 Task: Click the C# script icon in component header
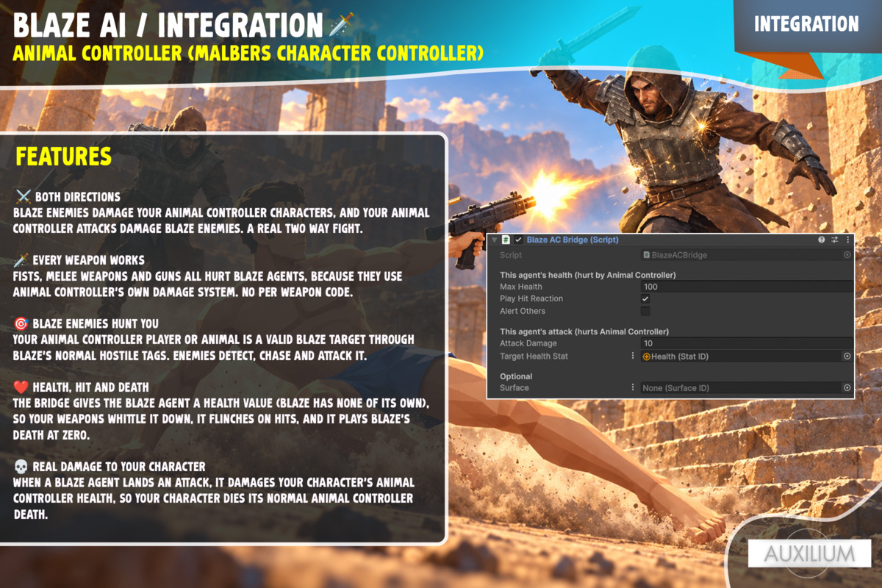506,240
